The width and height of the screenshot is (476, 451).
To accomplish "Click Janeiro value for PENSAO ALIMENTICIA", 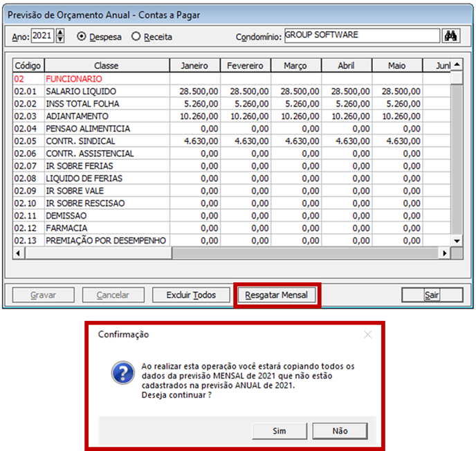I will point(195,129).
